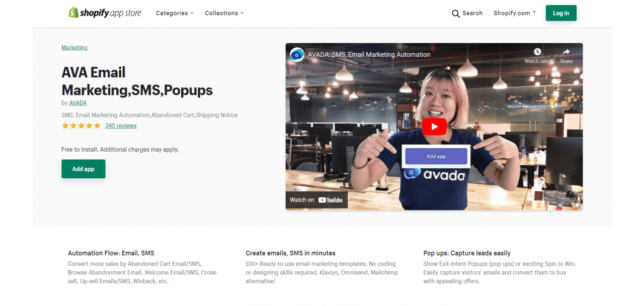
Task: Click the video Share arrow icon
Action: coord(566,52)
